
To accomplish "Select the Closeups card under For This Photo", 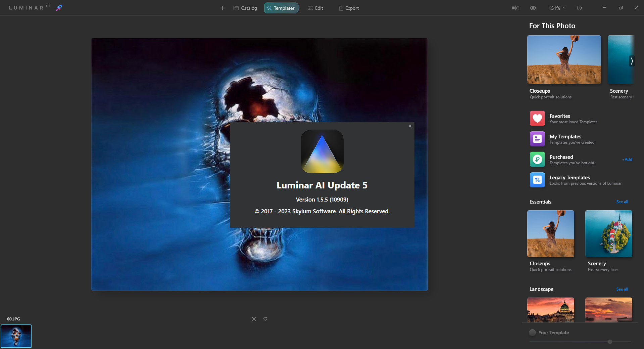I will pos(564,59).
